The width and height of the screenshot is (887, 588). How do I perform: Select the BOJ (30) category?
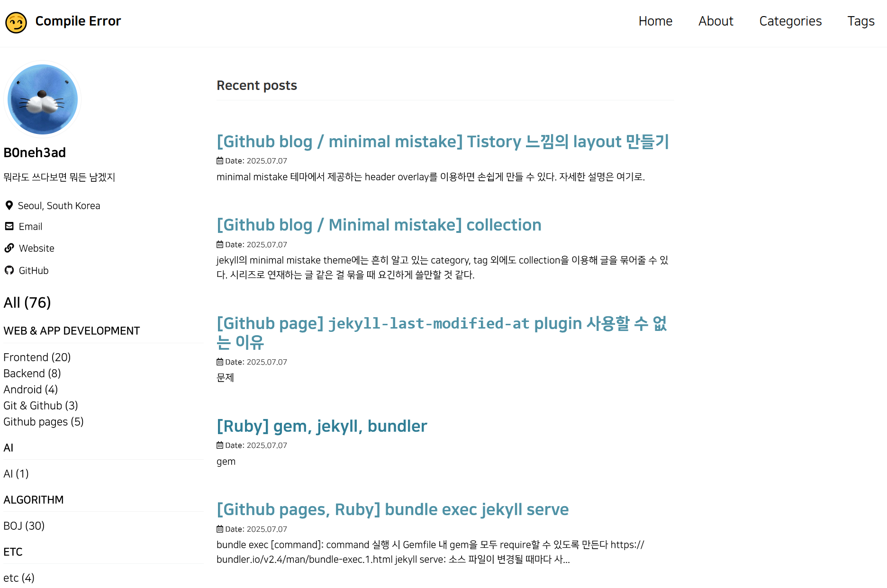[24, 526]
